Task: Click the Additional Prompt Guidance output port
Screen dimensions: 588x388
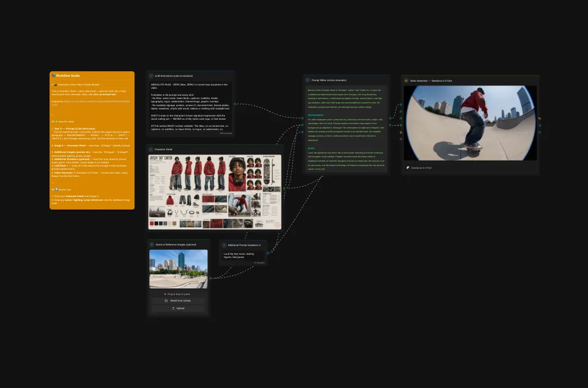Action: [x=267, y=253]
